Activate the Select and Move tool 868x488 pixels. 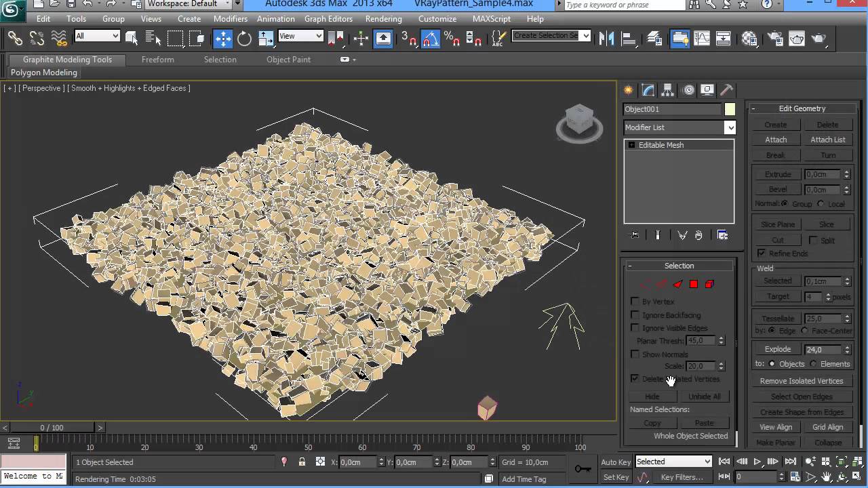pos(223,38)
